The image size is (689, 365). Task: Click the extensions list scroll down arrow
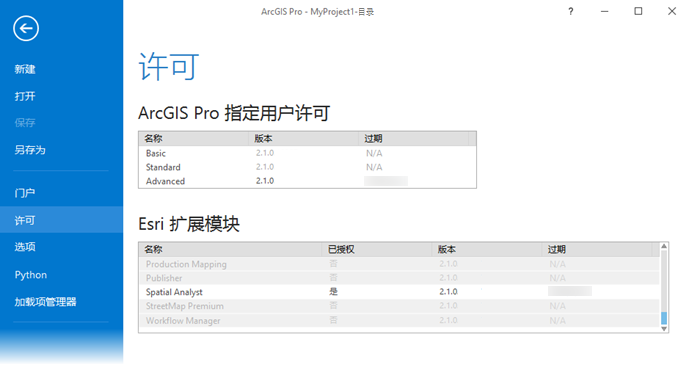point(664,329)
